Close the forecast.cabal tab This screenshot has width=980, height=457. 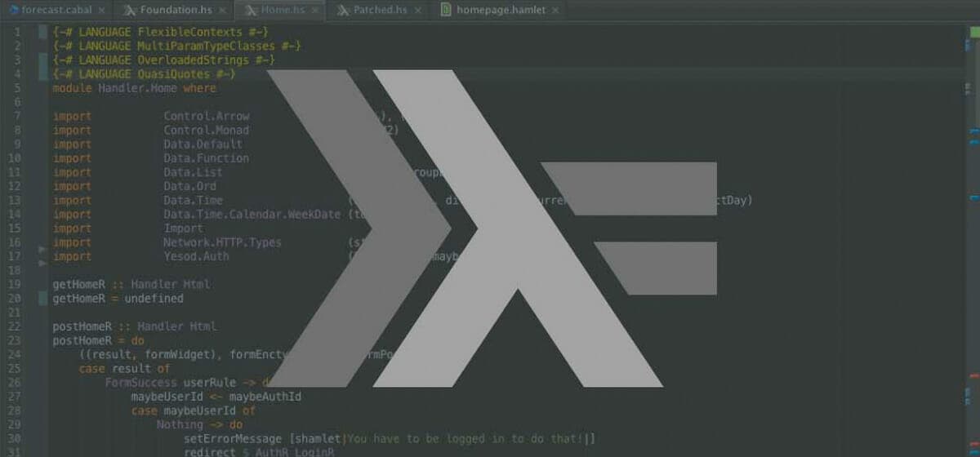click(x=102, y=11)
